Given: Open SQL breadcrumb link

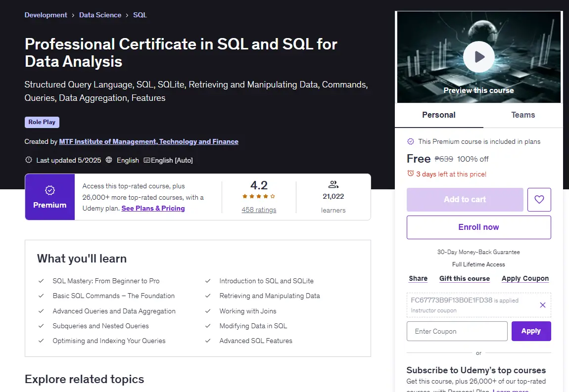Looking at the screenshot, I should pos(140,15).
